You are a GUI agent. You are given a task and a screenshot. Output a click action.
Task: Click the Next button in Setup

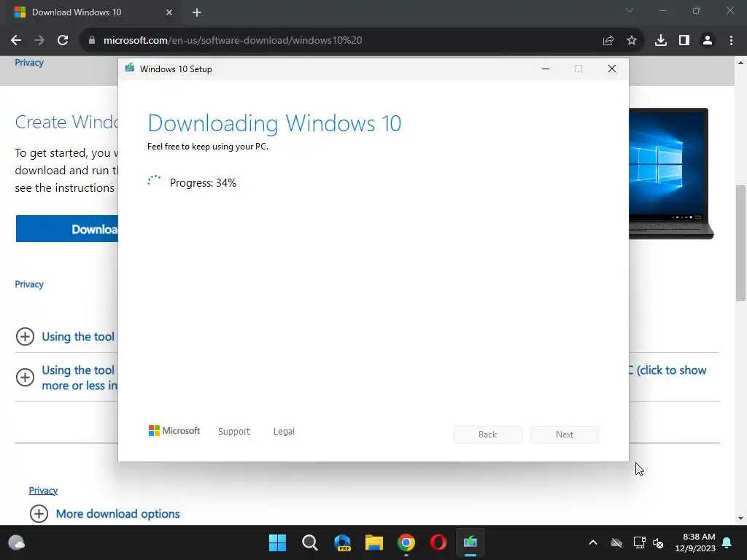(x=565, y=435)
